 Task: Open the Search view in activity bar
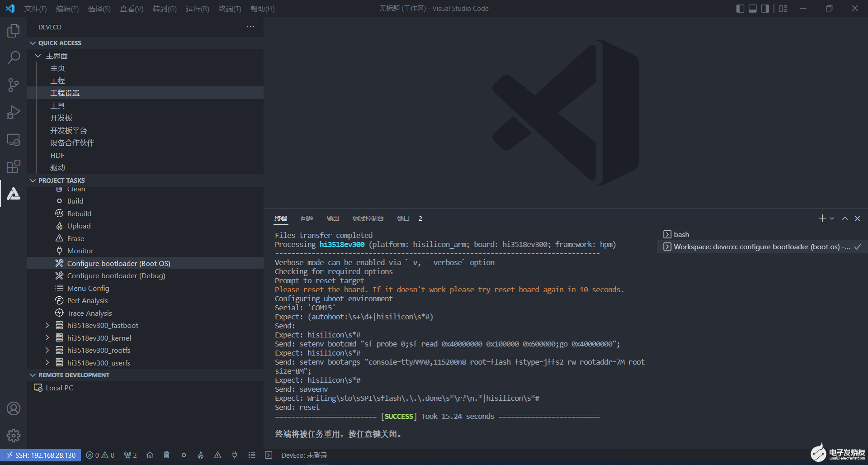[14, 58]
